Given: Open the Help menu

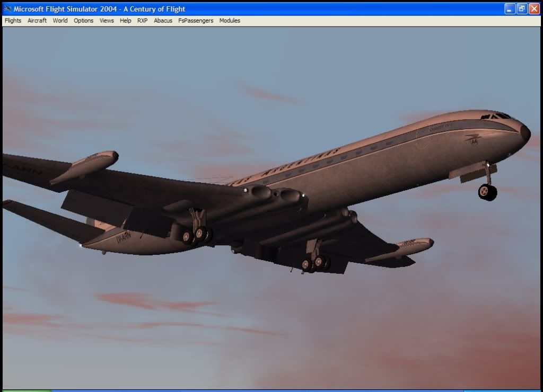Looking at the screenshot, I should point(125,21).
